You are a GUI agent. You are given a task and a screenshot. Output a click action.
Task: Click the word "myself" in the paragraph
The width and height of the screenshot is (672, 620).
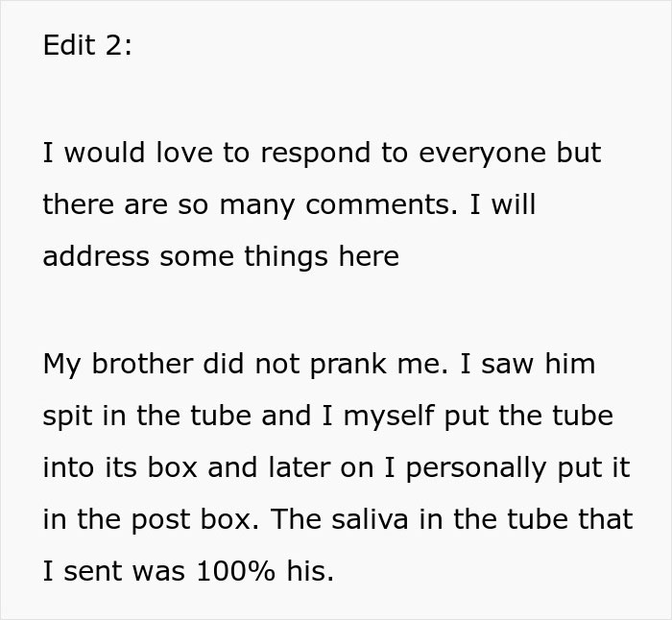point(390,416)
